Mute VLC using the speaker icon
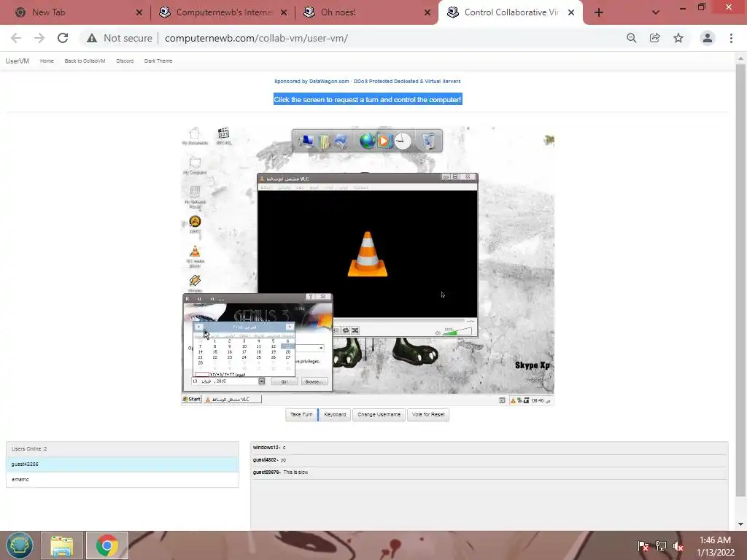Viewport: 747px width, 560px height. pyautogui.click(x=438, y=332)
